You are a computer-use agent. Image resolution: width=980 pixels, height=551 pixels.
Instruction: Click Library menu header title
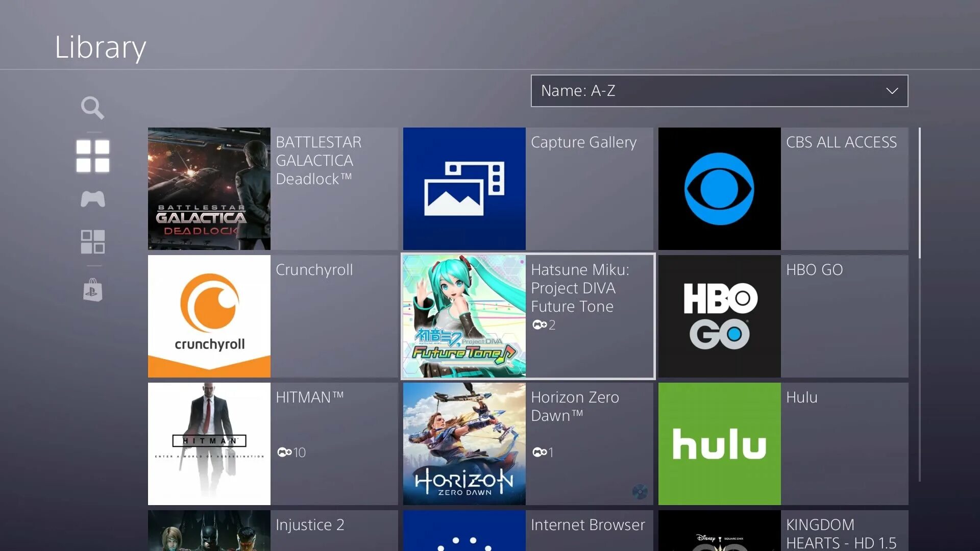100,46
